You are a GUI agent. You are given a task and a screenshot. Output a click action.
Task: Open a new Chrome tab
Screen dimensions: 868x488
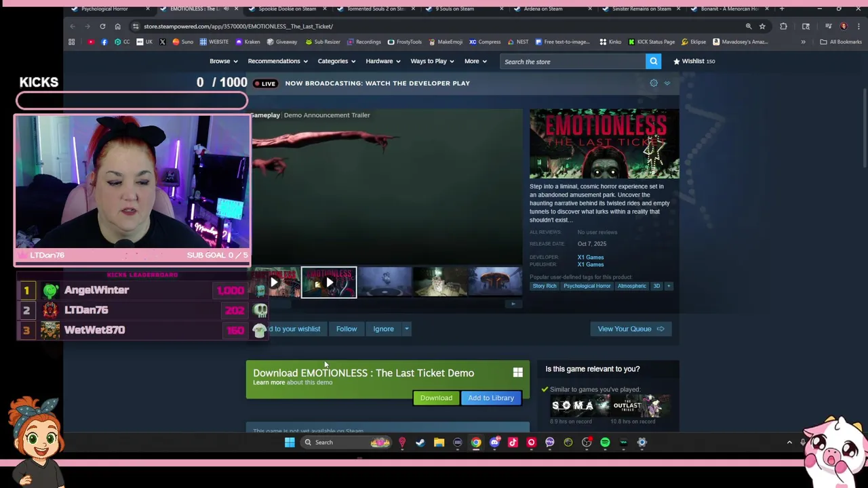point(782,9)
